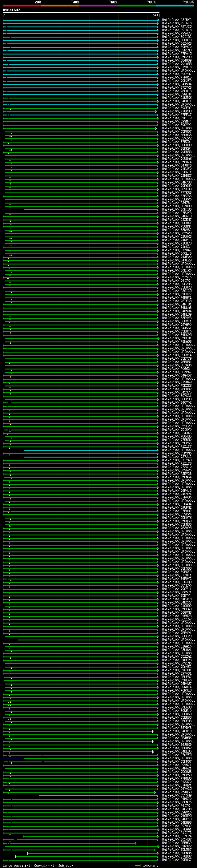Select hit label UniRef100_Q3MSN6
This screenshot has height=868, width=197.
pos(177,453)
